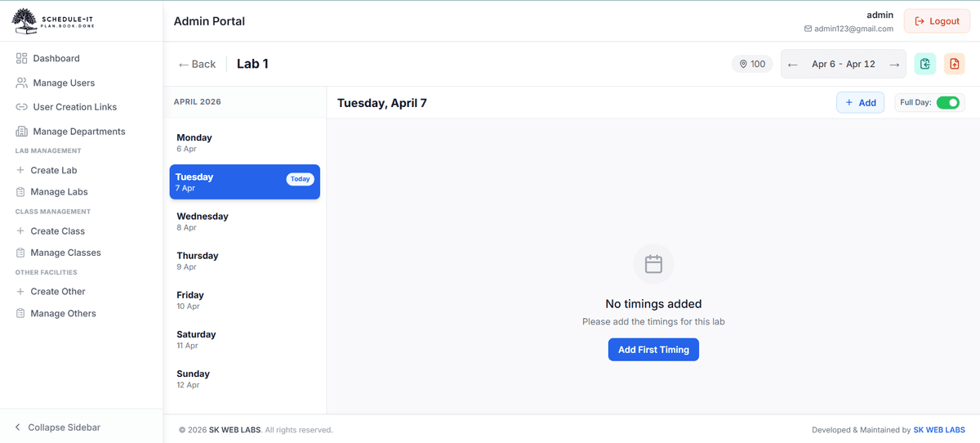Open SK WEB LABS footer link

tap(938, 430)
